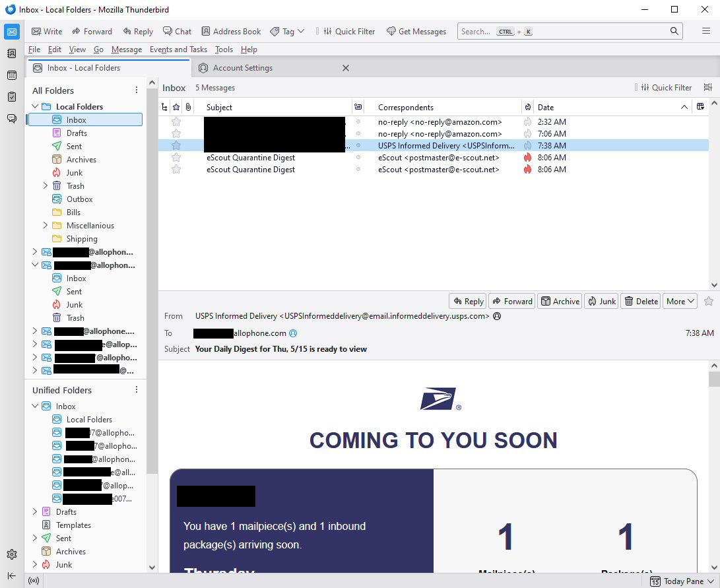
Task: Toggle read status of USPS Informed Delivery message
Action: pos(358,145)
